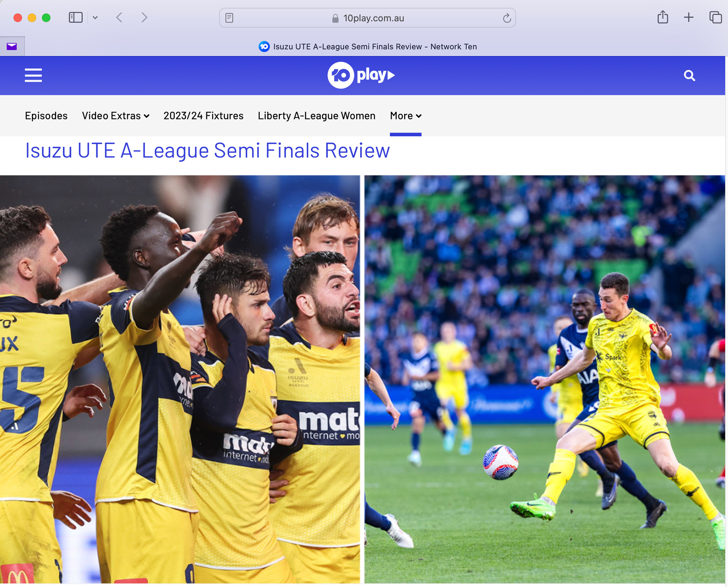
Task: Open the hamburger menu icon
Action: 33,75
